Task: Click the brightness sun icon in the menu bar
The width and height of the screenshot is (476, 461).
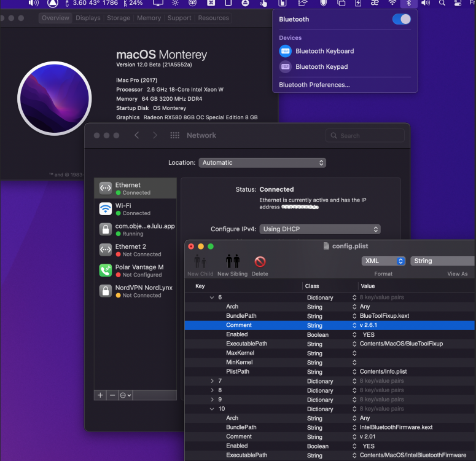Action: pos(175,3)
